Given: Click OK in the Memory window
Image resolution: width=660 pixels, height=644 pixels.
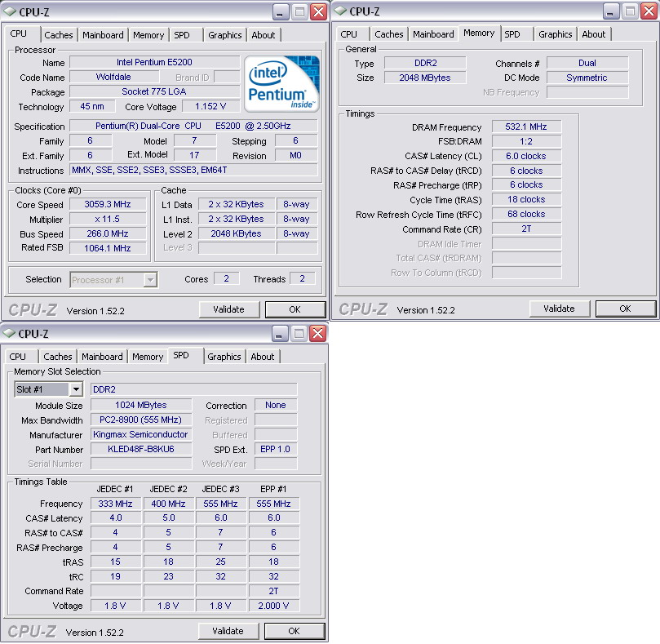Looking at the screenshot, I should coord(626,309).
